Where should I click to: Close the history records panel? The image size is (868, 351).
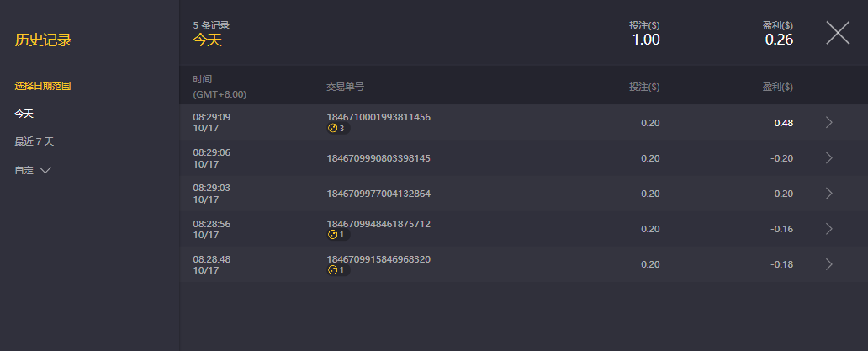click(x=838, y=33)
